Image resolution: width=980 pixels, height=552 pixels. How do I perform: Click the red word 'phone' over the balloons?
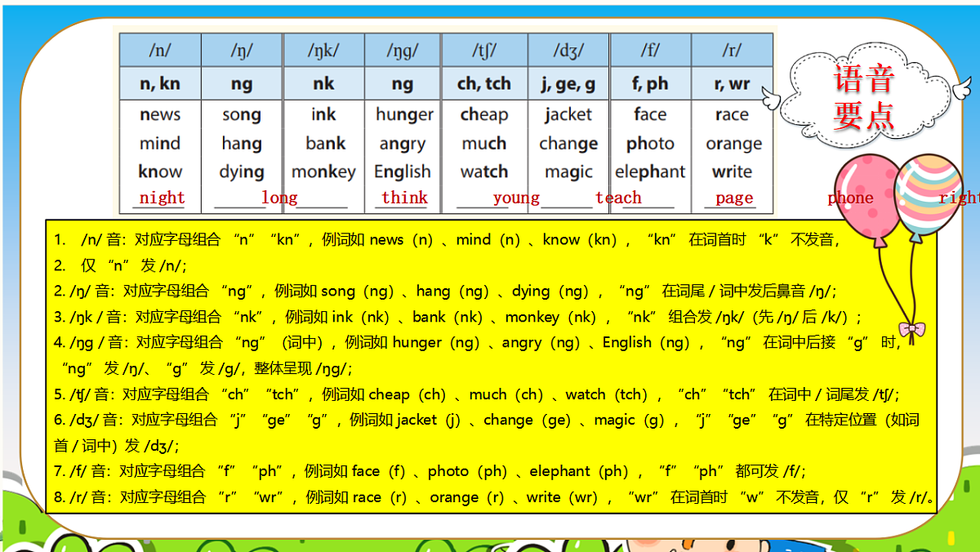coord(850,198)
